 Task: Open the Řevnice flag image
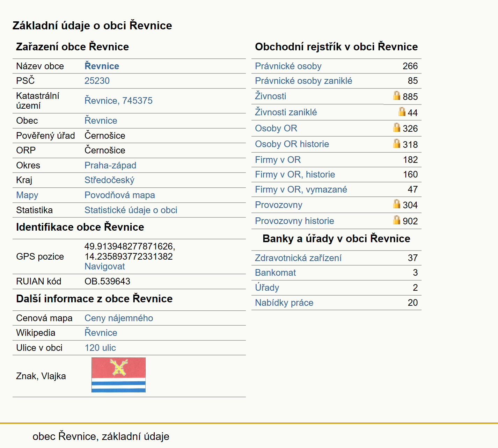[x=118, y=375]
